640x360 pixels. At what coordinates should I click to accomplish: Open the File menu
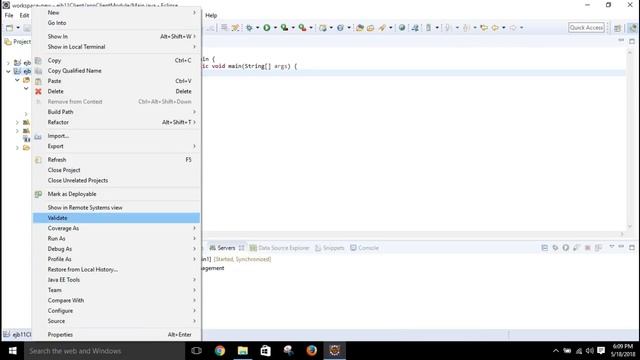[x=9, y=16]
